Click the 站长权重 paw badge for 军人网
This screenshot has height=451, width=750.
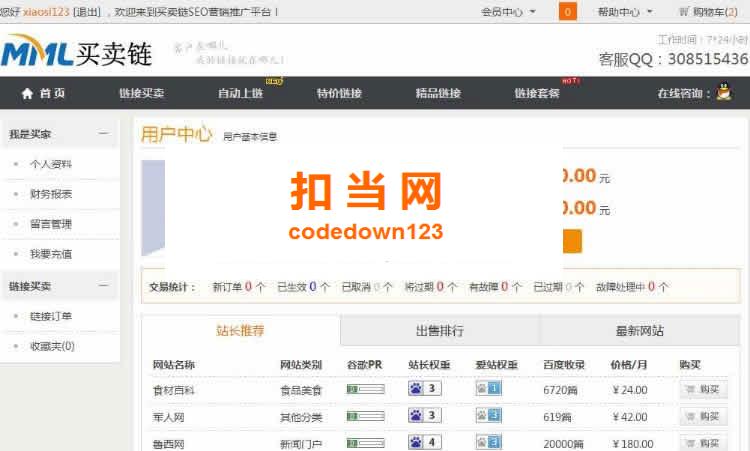click(x=425, y=415)
